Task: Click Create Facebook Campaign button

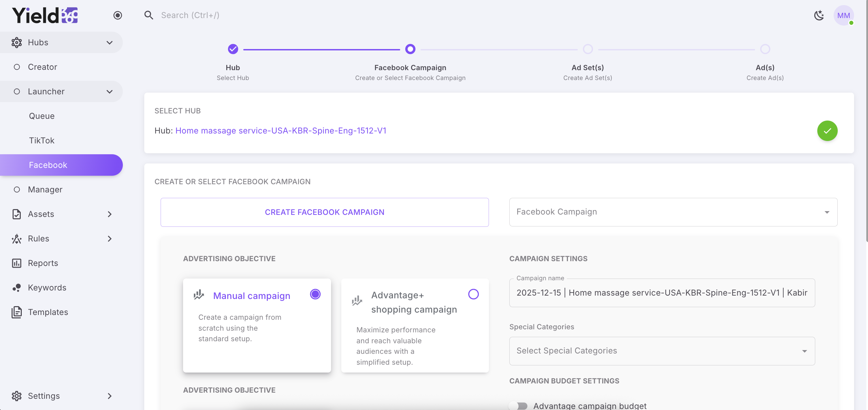Action: (x=325, y=212)
